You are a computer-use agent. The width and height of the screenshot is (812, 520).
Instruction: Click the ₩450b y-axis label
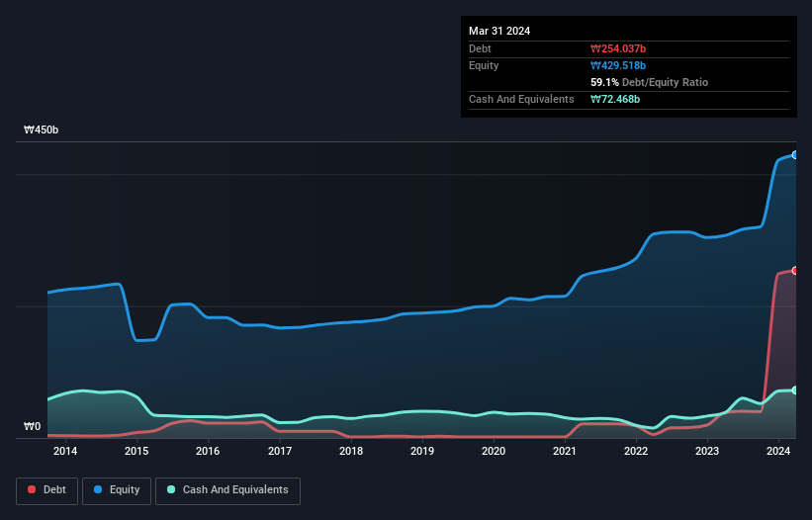[41, 130]
